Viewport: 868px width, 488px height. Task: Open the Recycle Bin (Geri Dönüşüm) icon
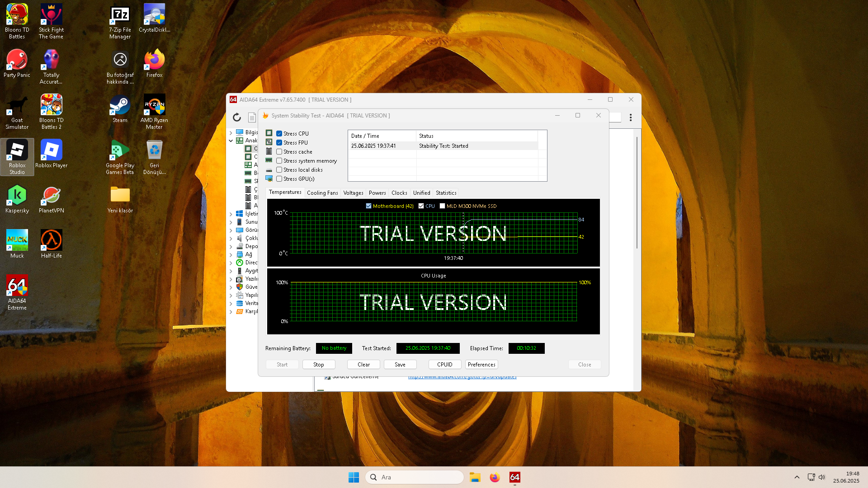(154, 157)
